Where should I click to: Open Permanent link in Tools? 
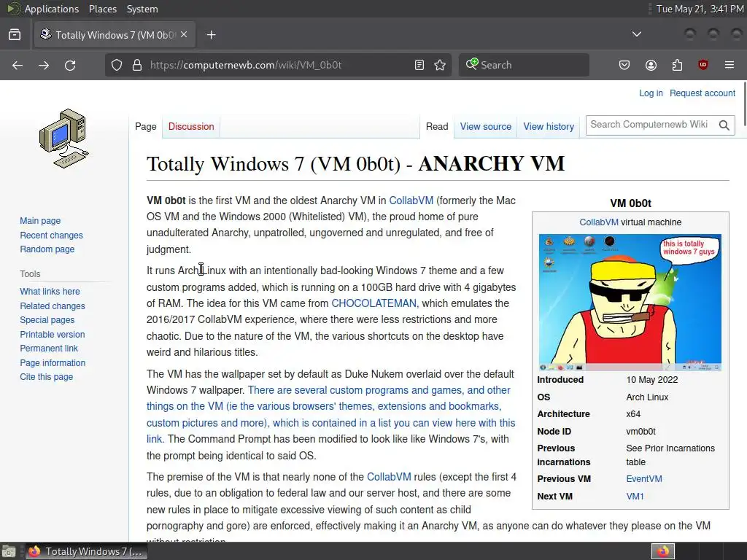(49, 349)
